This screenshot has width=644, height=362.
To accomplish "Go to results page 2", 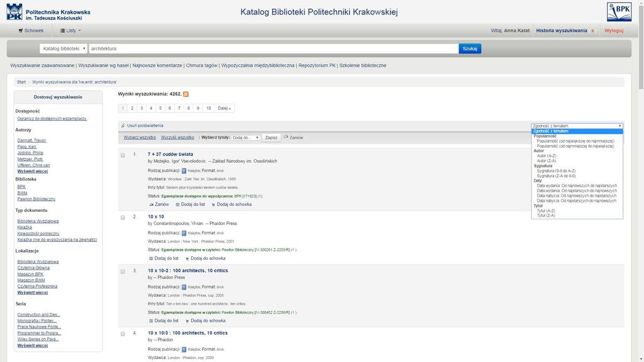I will [x=132, y=108].
